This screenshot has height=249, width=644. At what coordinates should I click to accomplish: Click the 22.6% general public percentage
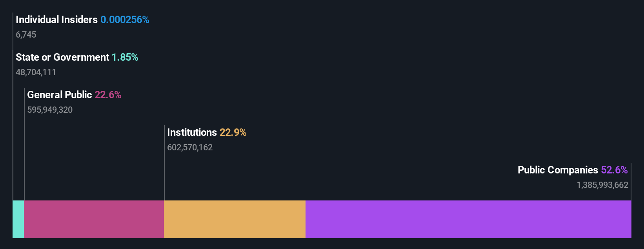pos(108,95)
